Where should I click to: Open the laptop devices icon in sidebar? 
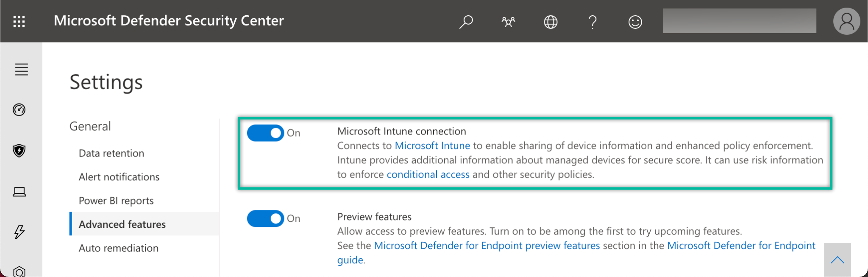19,192
